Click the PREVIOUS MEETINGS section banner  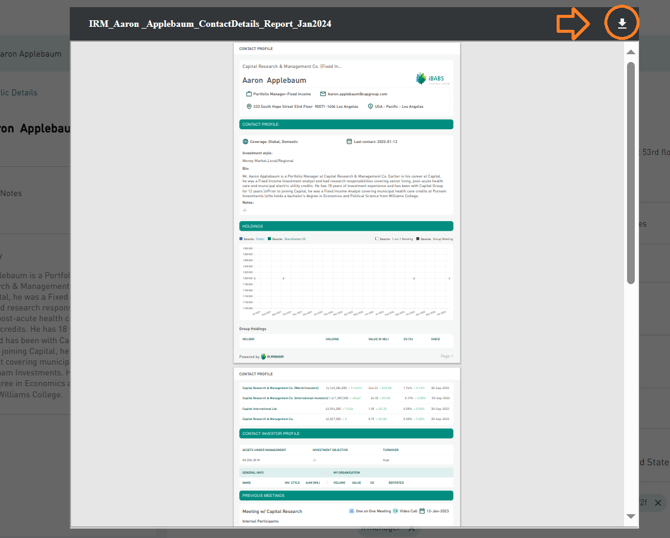[x=346, y=495]
